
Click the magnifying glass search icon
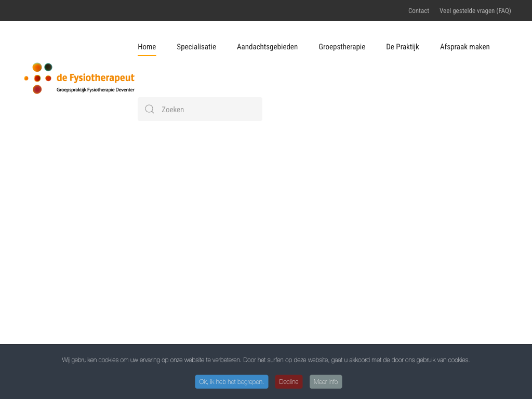(150, 109)
